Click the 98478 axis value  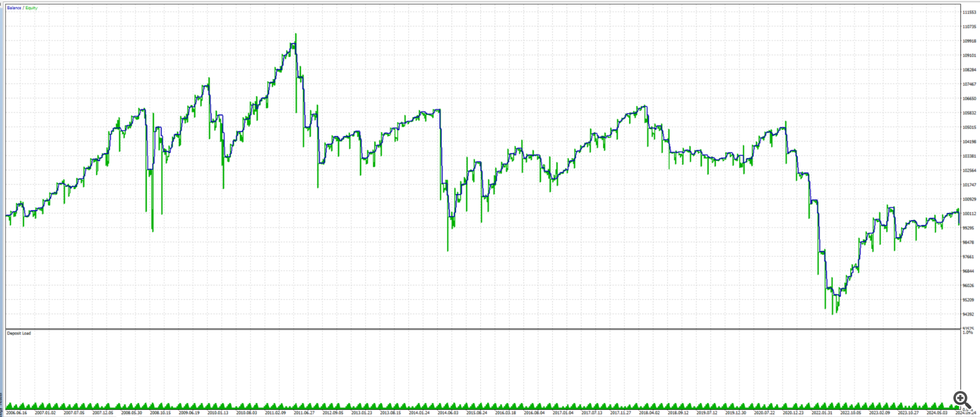coord(968,242)
